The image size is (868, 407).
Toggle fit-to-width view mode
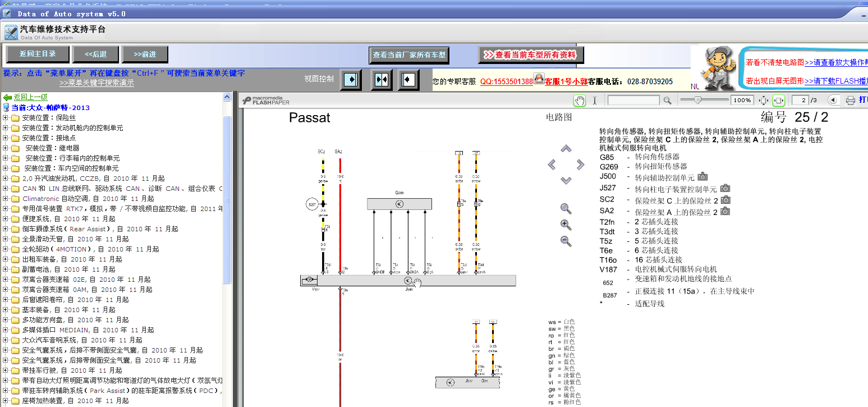[778, 100]
